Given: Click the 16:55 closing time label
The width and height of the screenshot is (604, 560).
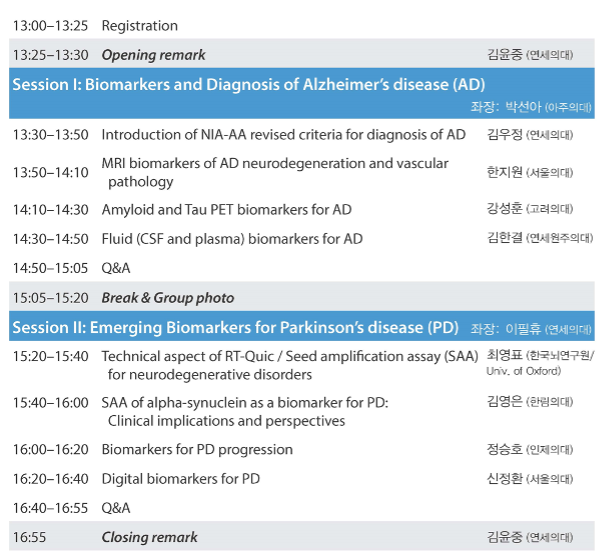Looking at the screenshot, I should pyautogui.click(x=29, y=538).
